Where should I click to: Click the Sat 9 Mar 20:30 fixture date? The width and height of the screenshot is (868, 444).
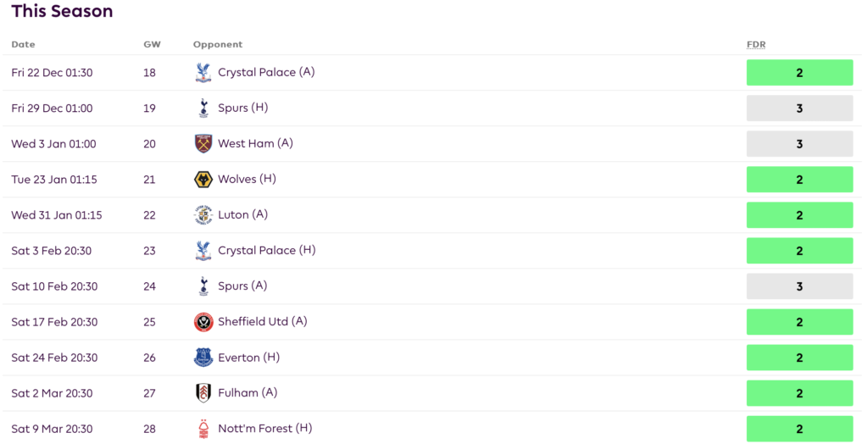(x=52, y=429)
